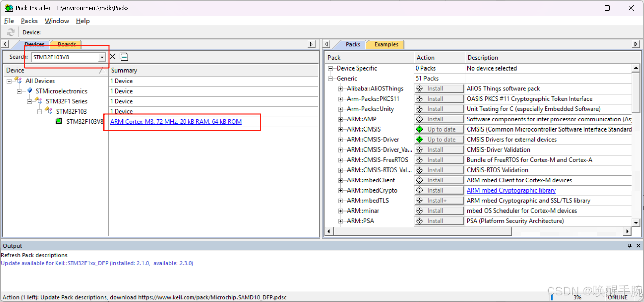The height and width of the screenshot is (302, 644).
Task: Click right scroll arrow of the Devices tab strip
Action: pyautogui.click(x=311, y=44)
